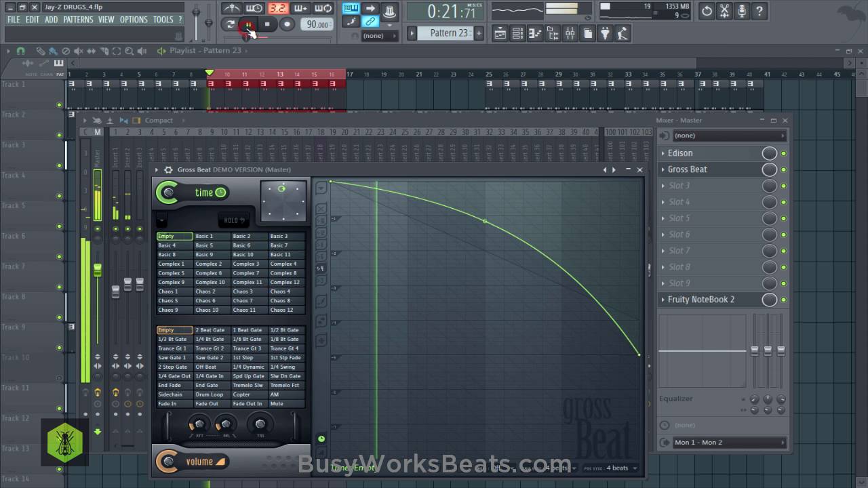The width and height of the screenshot is (868, 488).
Task: Open the FILE menu
Action: click(14, 20)
